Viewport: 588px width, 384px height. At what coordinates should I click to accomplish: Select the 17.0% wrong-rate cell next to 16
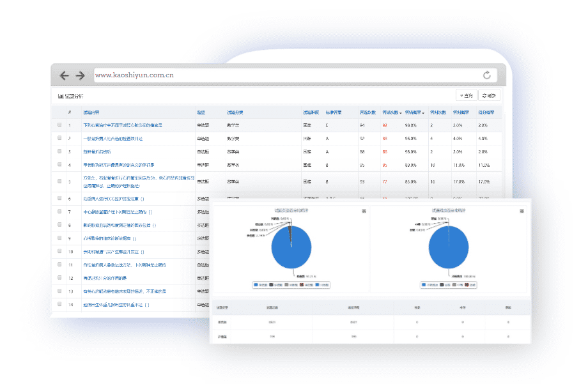(459, 182)
